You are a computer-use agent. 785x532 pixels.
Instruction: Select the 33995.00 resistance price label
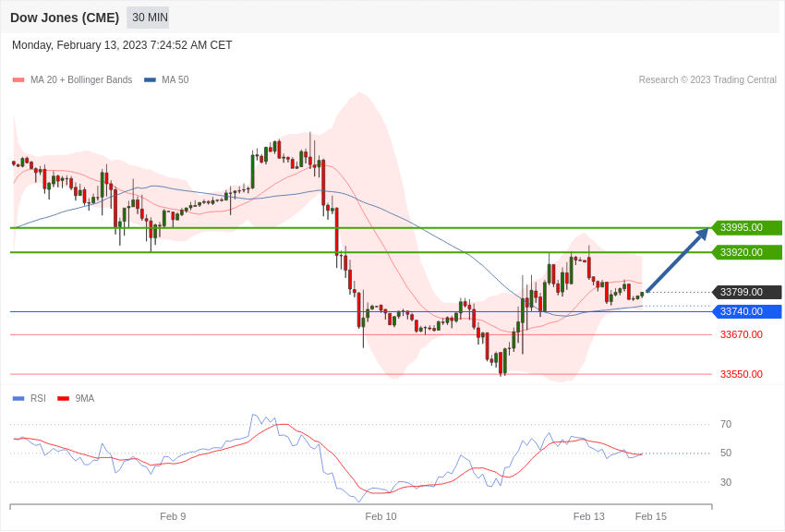pos(747,228)
